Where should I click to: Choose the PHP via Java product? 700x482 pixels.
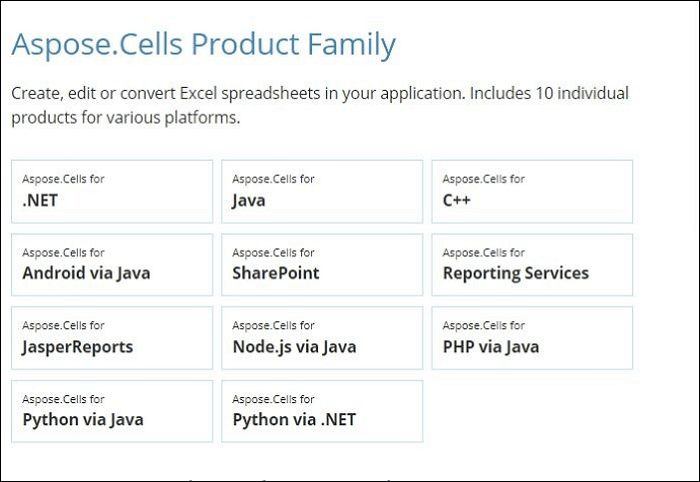pyautogui.click(x=532, y=338)
